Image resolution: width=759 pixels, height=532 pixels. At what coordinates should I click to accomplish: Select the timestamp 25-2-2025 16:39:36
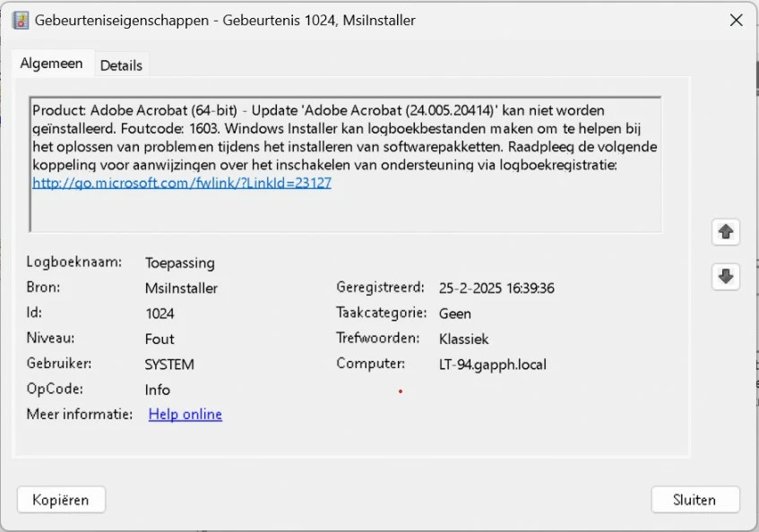[x=496, y=288]
